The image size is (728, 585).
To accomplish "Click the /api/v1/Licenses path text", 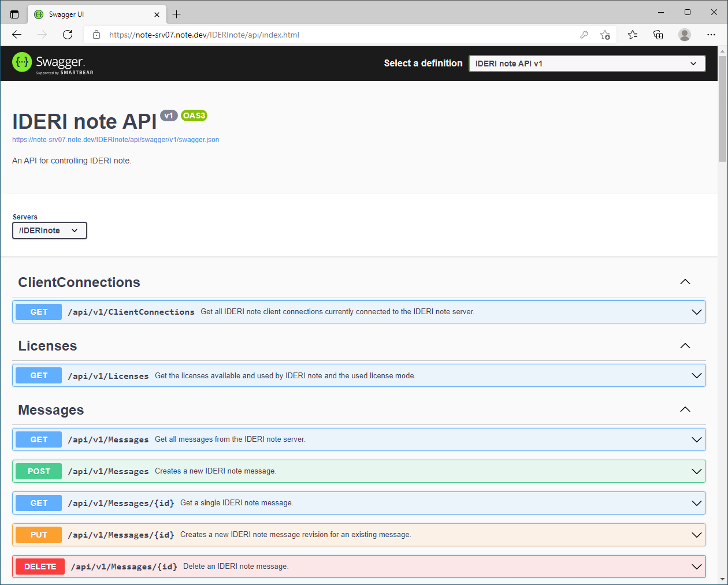I will click(x=108, y=376).
